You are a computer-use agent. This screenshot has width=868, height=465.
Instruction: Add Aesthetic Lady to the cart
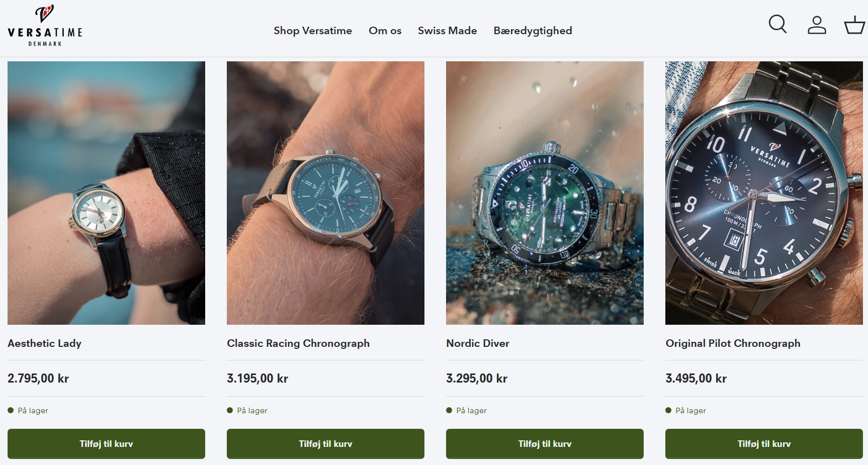pos(106,444)
